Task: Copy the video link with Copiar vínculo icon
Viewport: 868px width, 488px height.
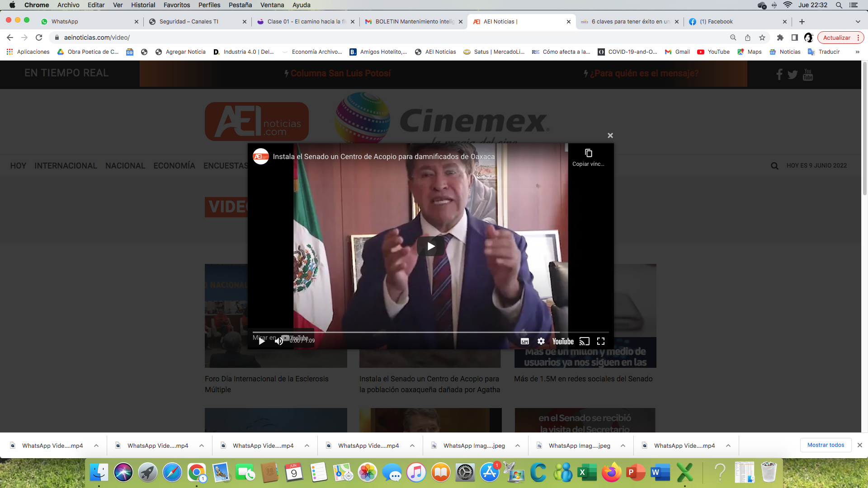Action: click(588, 157)
